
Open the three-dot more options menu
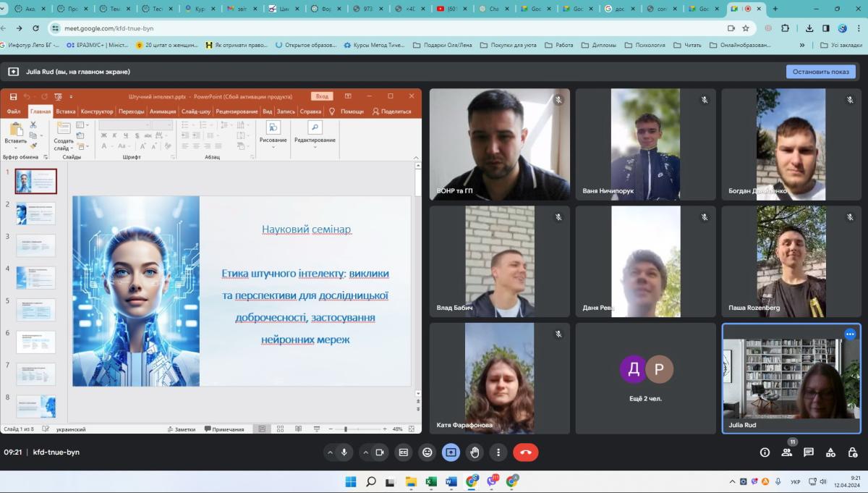(x=498, y=452)
